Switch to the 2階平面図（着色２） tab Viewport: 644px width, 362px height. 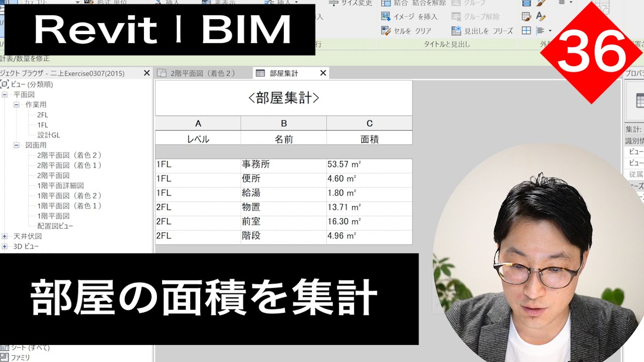tap(202, 73)
